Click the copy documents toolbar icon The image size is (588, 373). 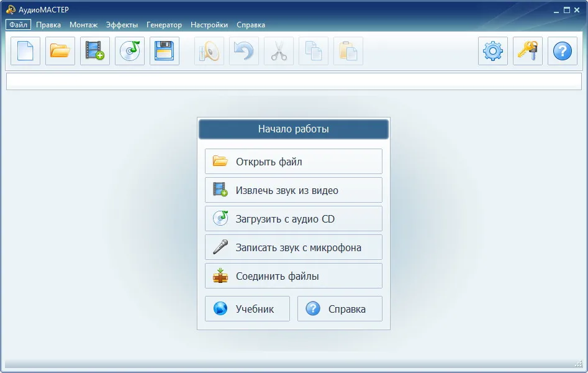coord(314,51)
